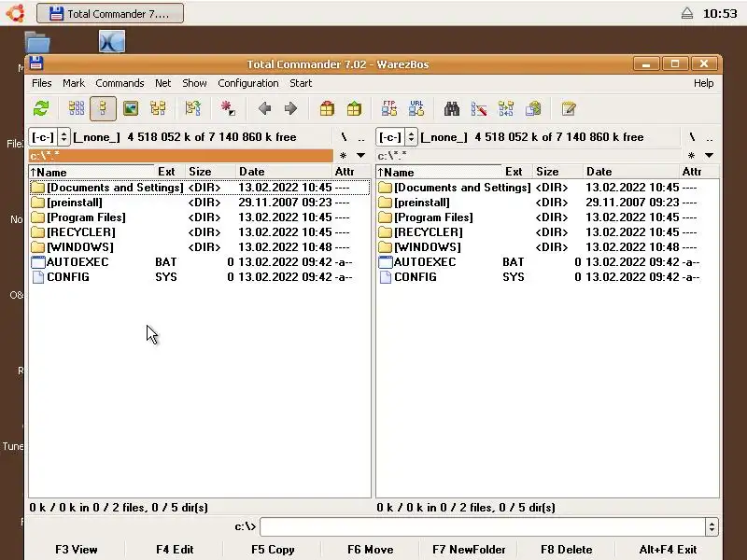Select AUTOEXEC file in left panel
The width and height of the screenshot is (747, 560).
click(x=199, y=262)
